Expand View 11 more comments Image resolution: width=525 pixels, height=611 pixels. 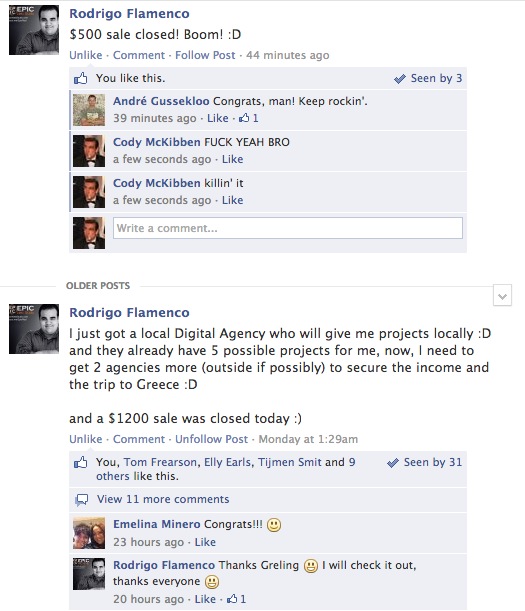(x=163, y=499)
